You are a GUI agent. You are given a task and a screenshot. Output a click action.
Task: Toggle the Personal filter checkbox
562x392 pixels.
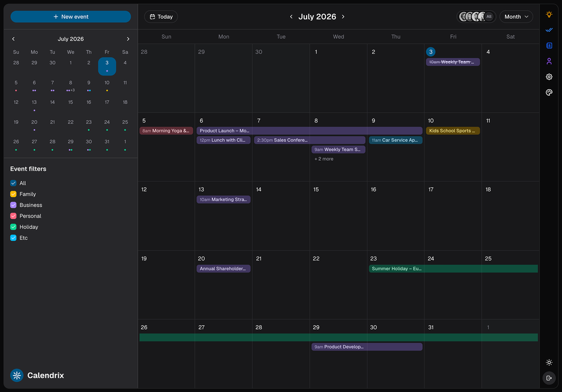[14, 216]
